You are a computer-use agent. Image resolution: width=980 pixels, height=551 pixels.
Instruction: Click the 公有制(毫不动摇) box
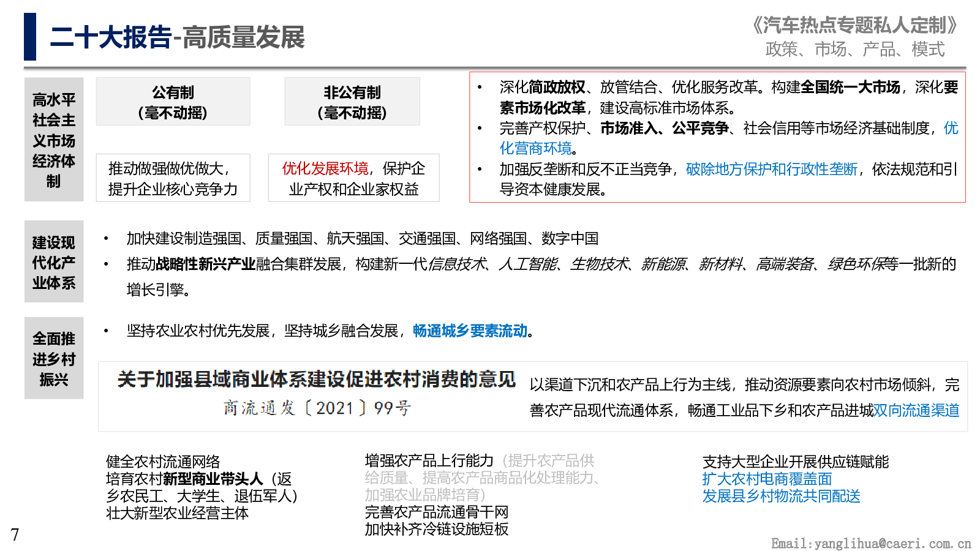pos(173,102)
